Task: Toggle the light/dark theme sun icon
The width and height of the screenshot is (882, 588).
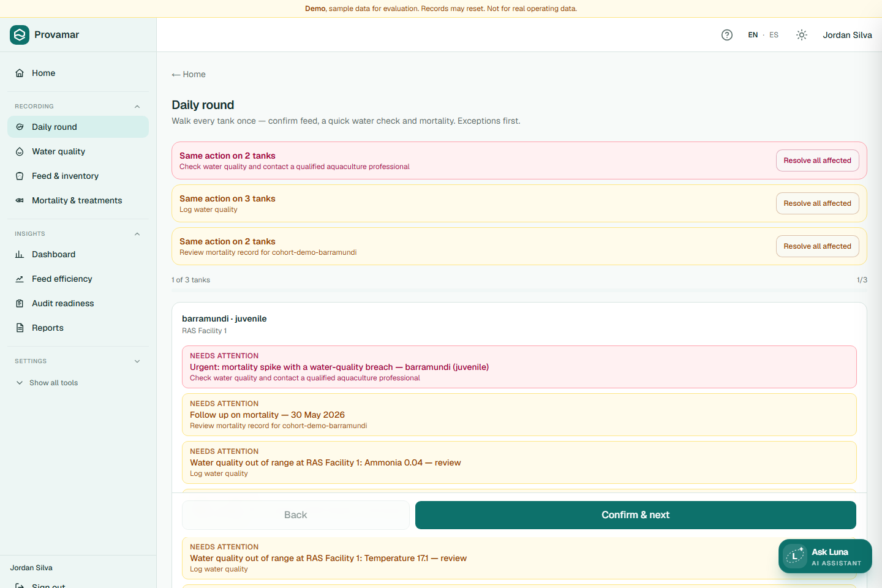Action: [x=802, y=35]
